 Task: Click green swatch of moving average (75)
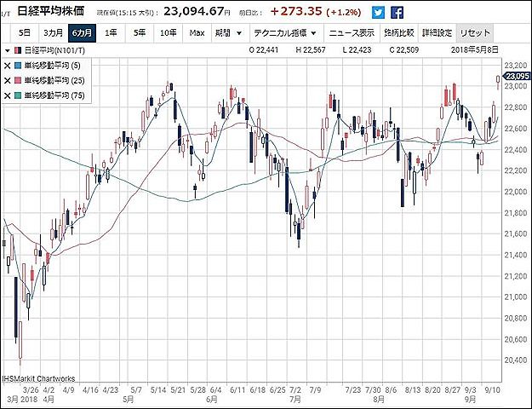pyautogui.click(x=18, y=95)
